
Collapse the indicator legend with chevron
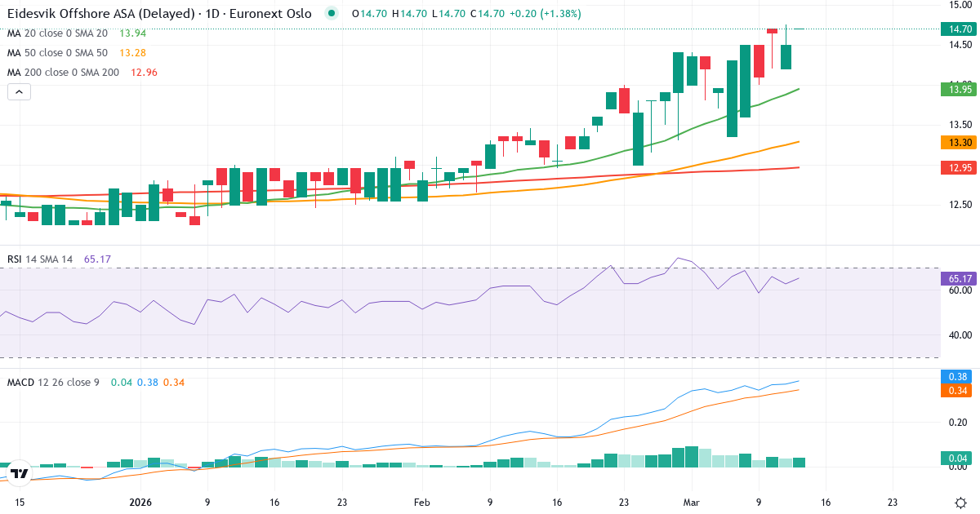(x=19, y=92)
